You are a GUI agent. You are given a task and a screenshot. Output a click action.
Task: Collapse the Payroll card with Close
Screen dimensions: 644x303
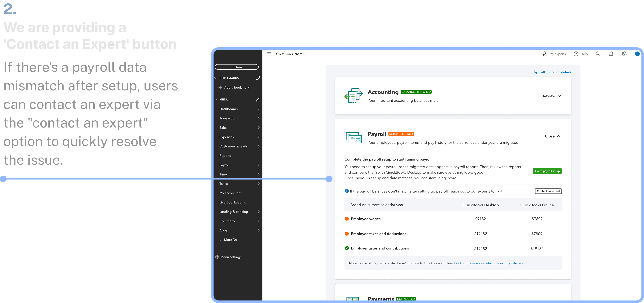[x=552, y=136]
